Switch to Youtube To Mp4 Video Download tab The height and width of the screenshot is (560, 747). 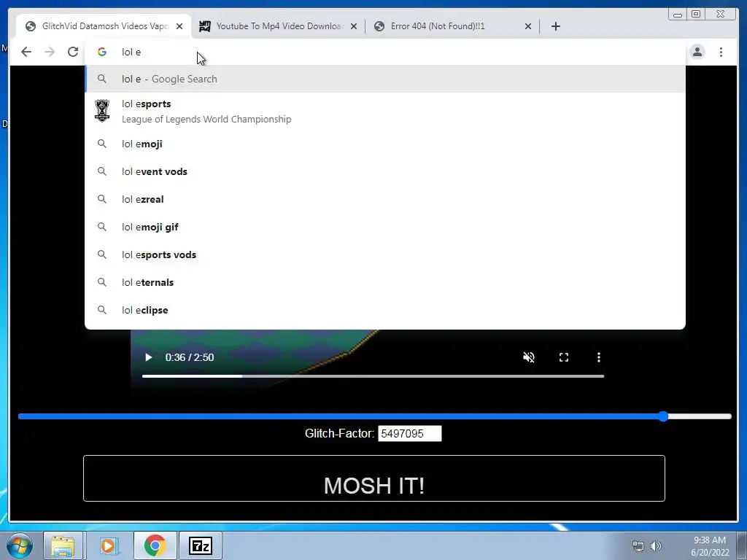[278, 26]
